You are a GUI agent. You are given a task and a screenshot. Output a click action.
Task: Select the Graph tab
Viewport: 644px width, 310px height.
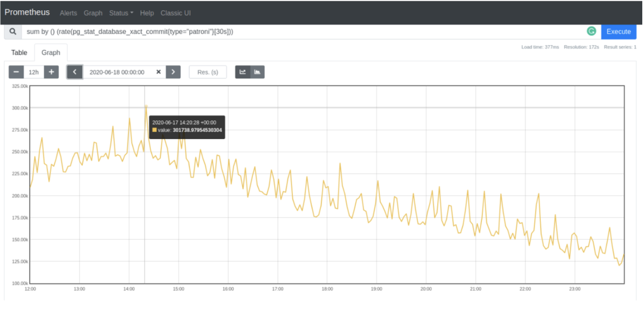tap(51, 52)
